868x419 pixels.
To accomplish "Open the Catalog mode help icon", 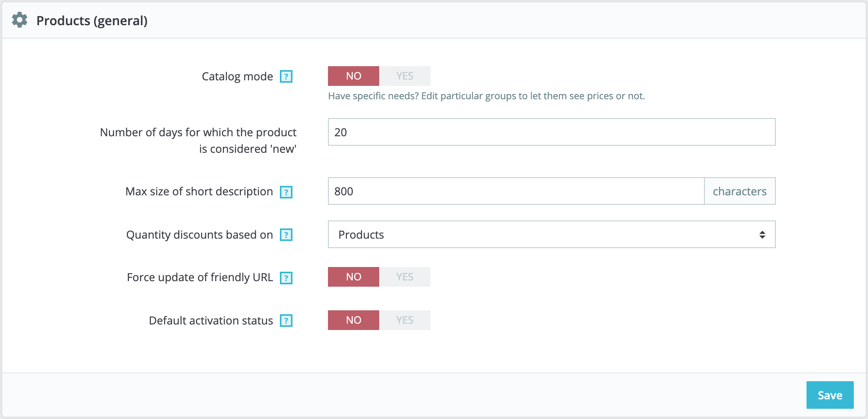I will point(286,76).
